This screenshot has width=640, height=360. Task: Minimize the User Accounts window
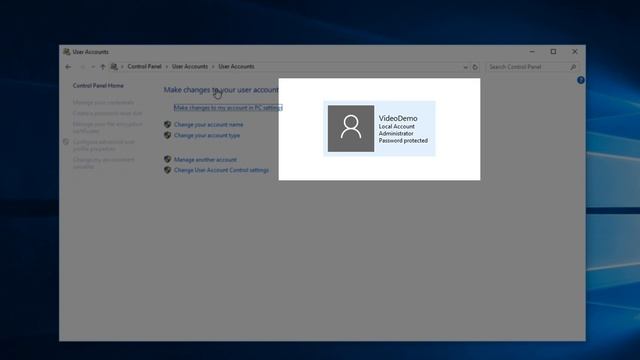532,52
